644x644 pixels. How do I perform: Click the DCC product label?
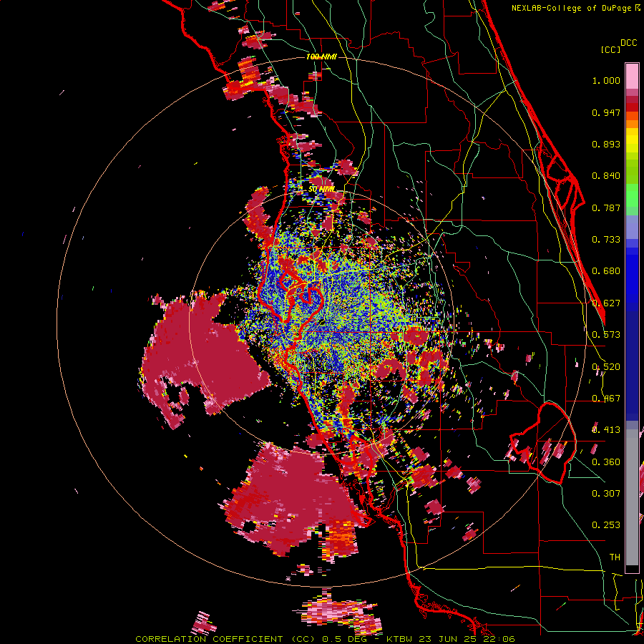click(628, 43)
